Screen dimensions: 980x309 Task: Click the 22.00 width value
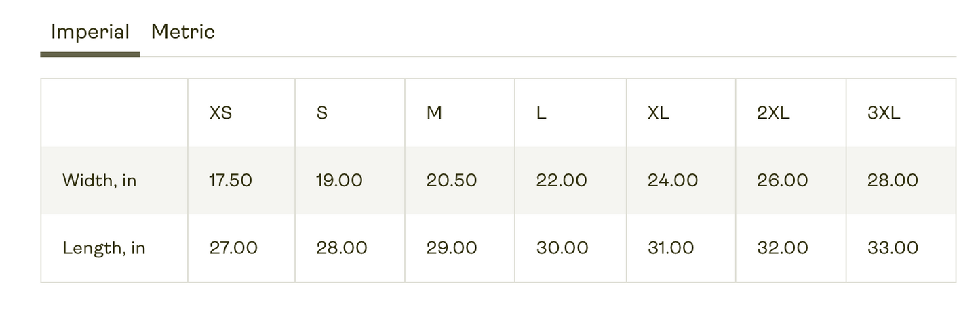562,180
